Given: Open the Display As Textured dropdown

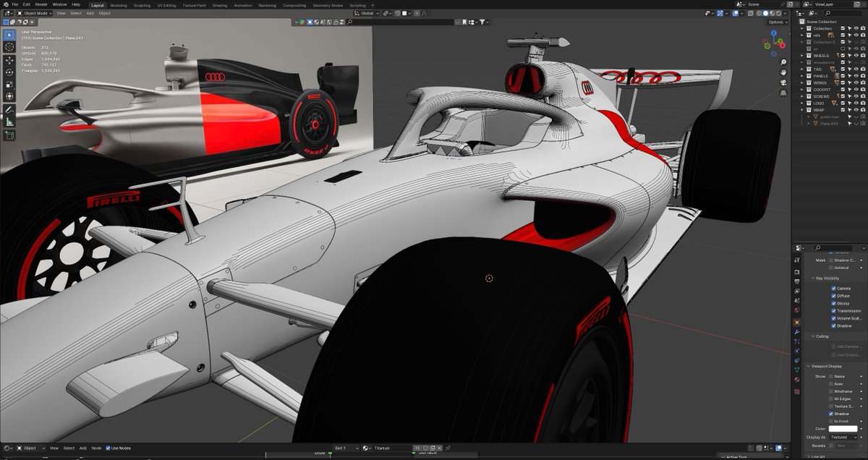Looking at the screenshot, I should (x=843, y=437).
